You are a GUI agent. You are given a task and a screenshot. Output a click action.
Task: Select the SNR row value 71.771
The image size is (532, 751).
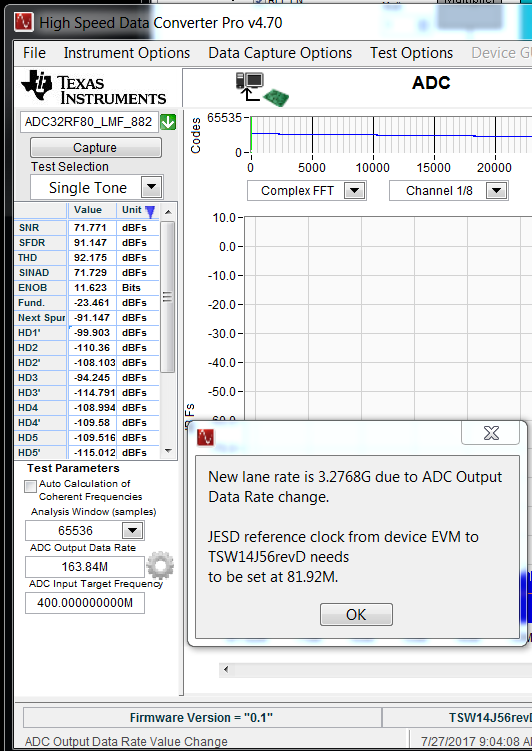pyautogui.click(x=90, y=228)
